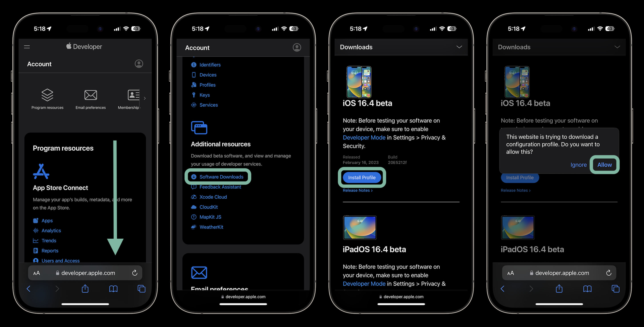Click the App Store Connect icon
The image size is (644, 327).
click(41, 173)
